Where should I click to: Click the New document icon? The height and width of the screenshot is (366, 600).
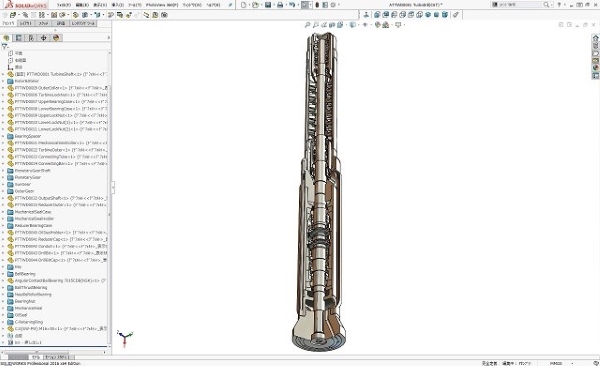click(243, 5)
